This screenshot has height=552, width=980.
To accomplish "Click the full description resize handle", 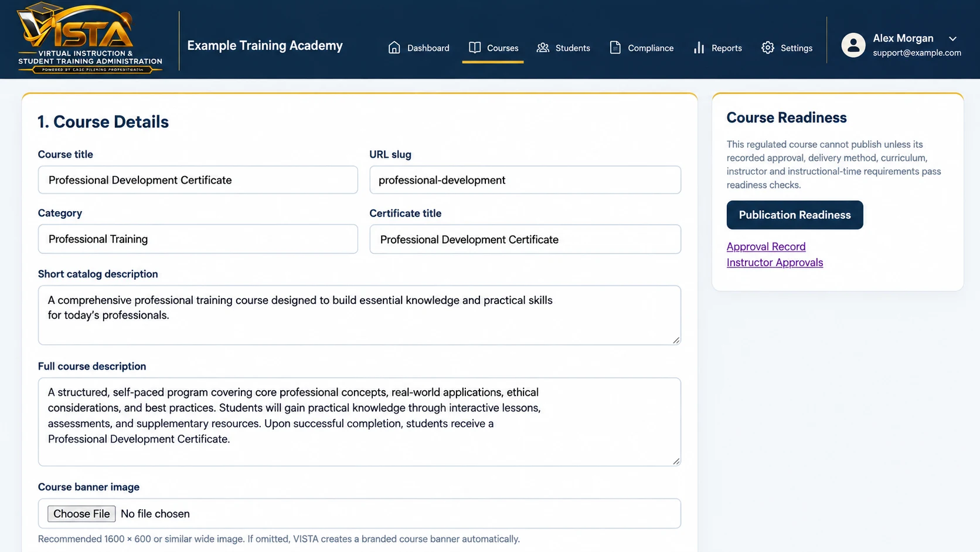I will point(676,462).
